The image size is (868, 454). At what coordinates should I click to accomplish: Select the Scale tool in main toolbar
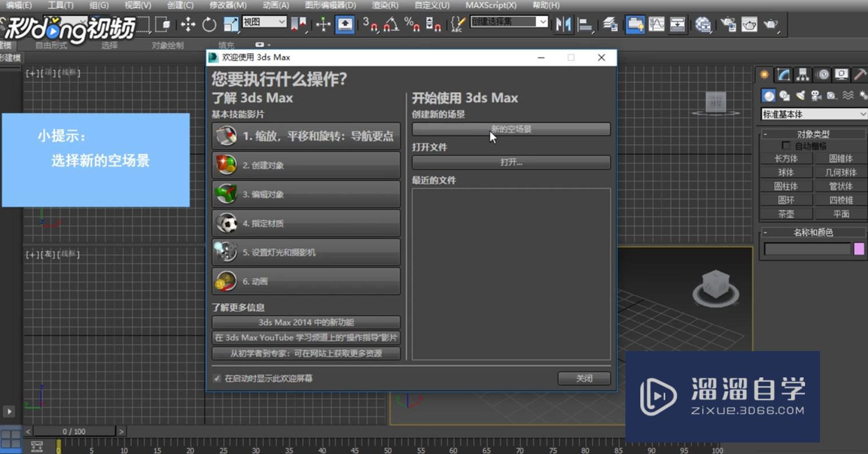(x=231, y=24)
